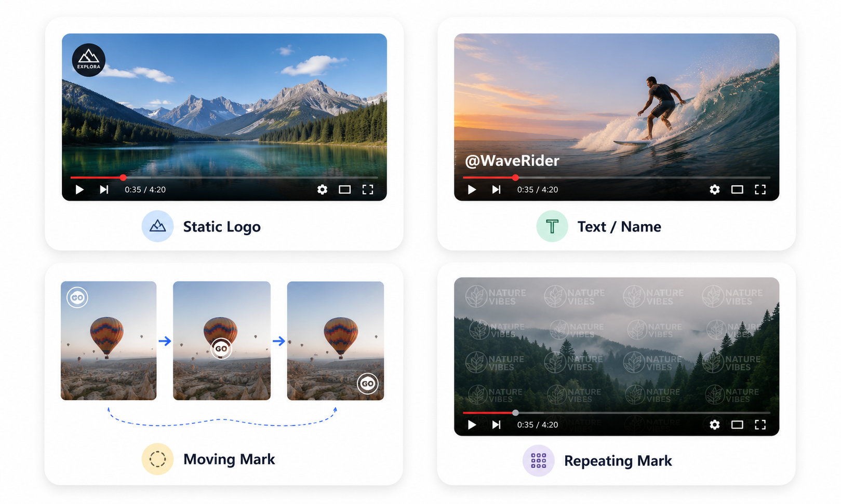Viewport: 841px width, 504px height.
Task: Enter fullscreen in Static Logo player
Action: 368,189
